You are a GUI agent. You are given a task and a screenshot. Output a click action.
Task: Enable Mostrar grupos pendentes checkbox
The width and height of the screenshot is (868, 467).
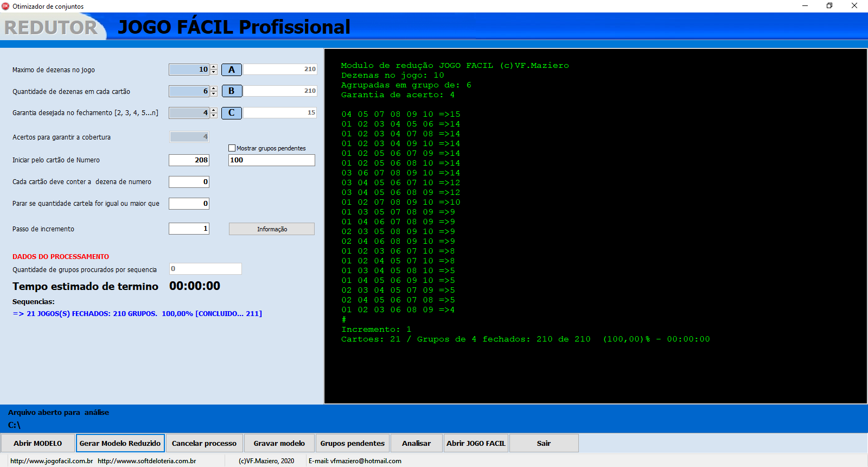click(232, 148)
